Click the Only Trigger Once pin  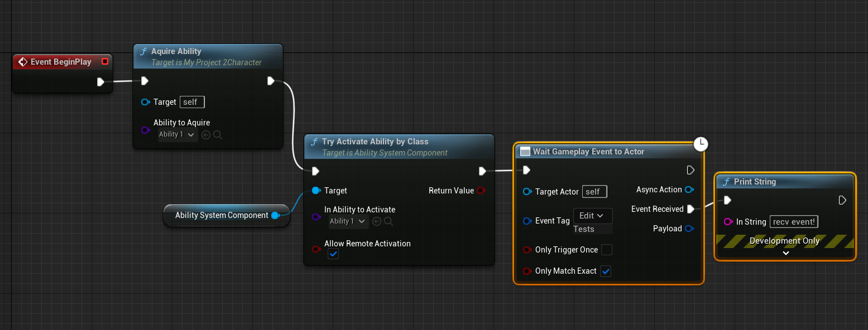[x=527, y=250]
